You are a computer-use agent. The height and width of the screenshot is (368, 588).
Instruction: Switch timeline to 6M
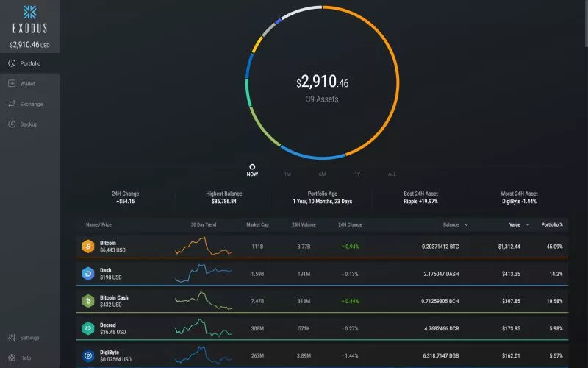pos(322,174)
